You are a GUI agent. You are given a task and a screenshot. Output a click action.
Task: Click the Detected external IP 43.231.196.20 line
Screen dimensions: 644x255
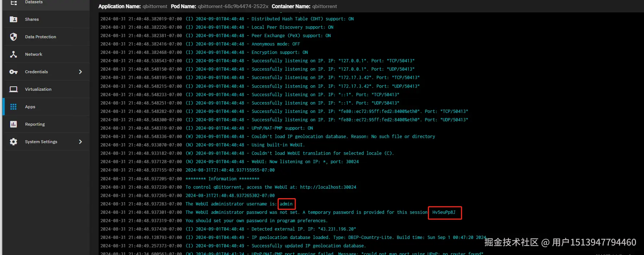[x=228, y=229]
